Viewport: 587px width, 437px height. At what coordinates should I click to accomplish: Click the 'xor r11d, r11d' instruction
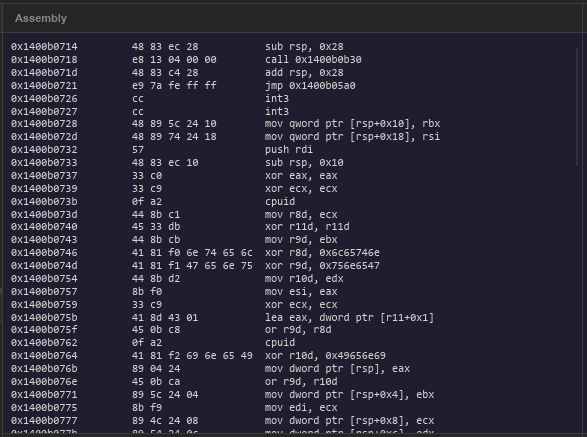click(x=307, y=227)
